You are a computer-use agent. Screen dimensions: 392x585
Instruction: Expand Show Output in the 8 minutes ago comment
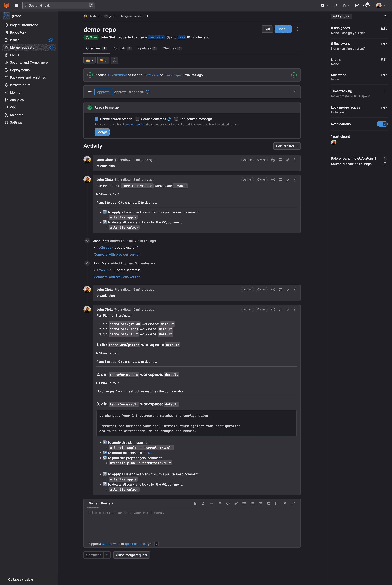click(108, 194)
